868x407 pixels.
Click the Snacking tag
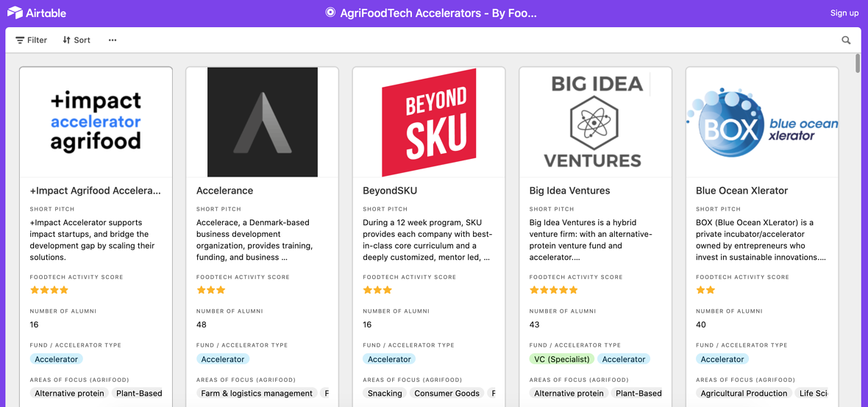tap(385, 393)
